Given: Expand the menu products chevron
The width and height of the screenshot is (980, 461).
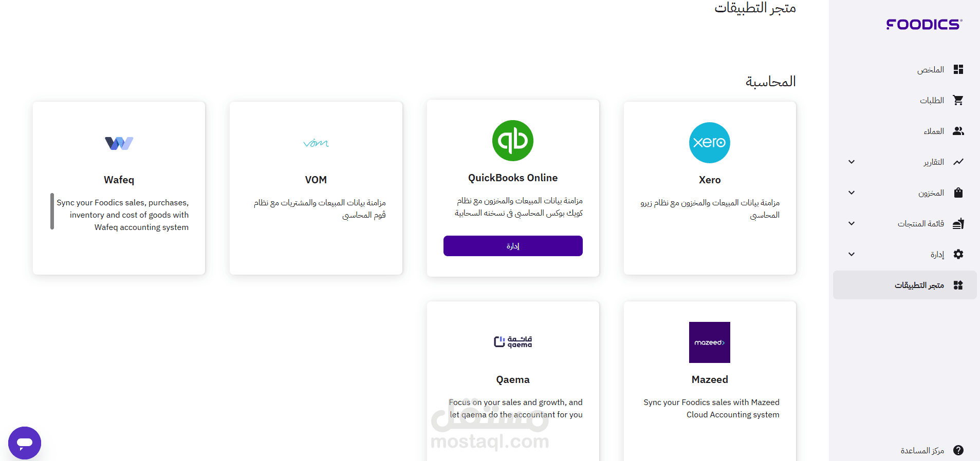Looking at the screenshot, I should 852,223.
